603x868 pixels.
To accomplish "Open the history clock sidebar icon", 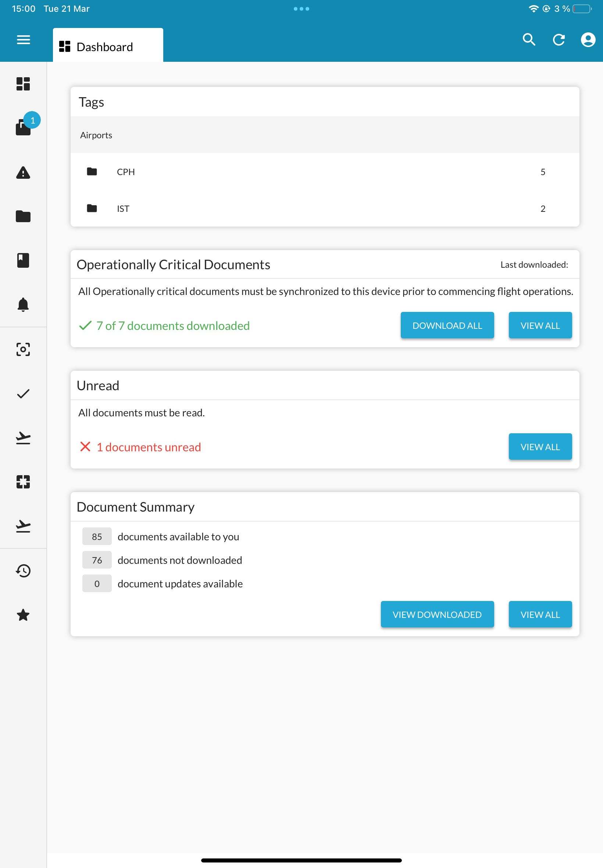I will coord(24,570).
